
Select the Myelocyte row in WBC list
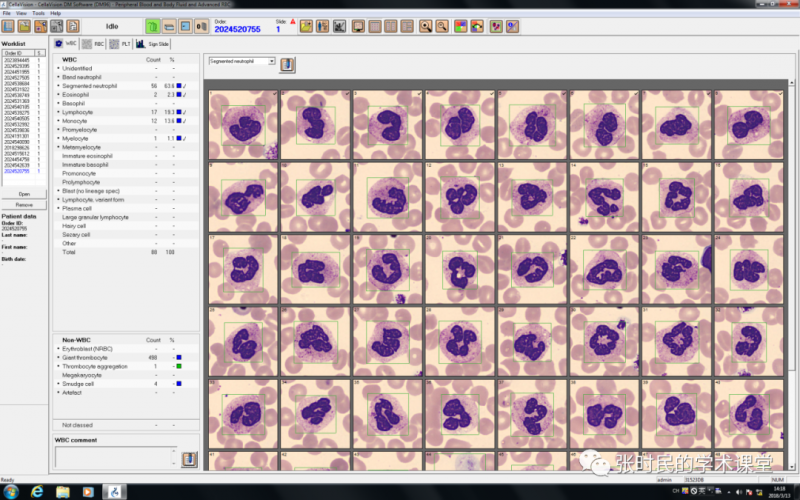click(x=126, y=138)
